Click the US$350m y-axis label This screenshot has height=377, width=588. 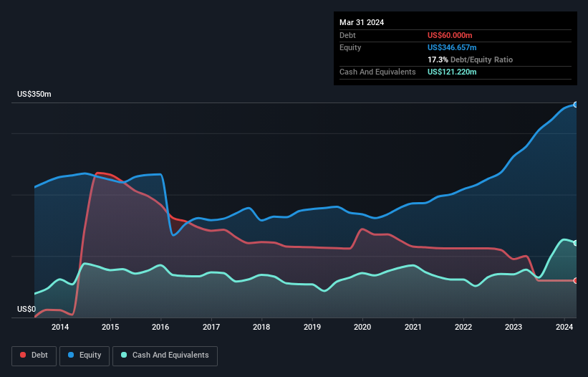click(x=34, y=94)
